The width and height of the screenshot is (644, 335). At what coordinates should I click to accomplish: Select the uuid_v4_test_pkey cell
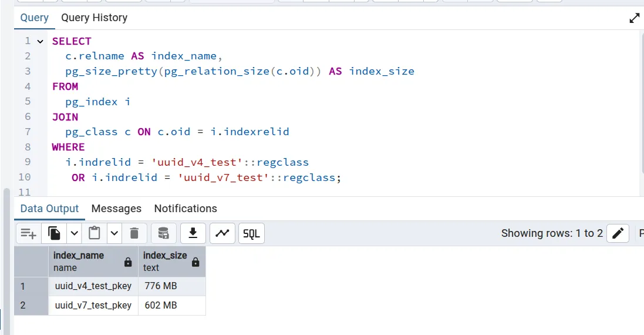(x=93, y=286)
